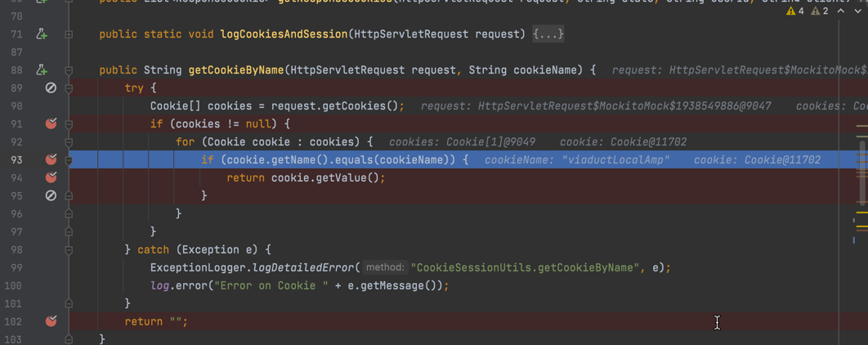
Task: Collapse the try block fold on line 89
Action: [x=69, y=88]
